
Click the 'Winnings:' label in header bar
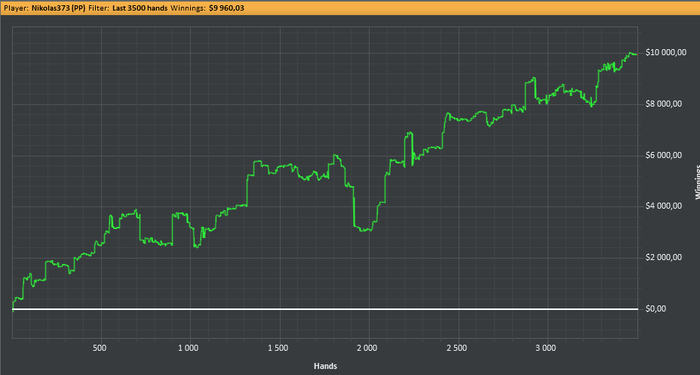pyautogui.click(x=188, y=8)
